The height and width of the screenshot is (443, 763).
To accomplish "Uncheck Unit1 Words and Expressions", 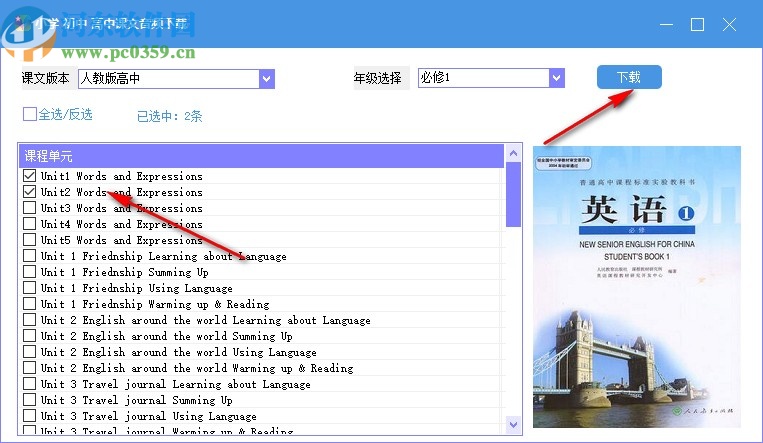I will point(30,175).
